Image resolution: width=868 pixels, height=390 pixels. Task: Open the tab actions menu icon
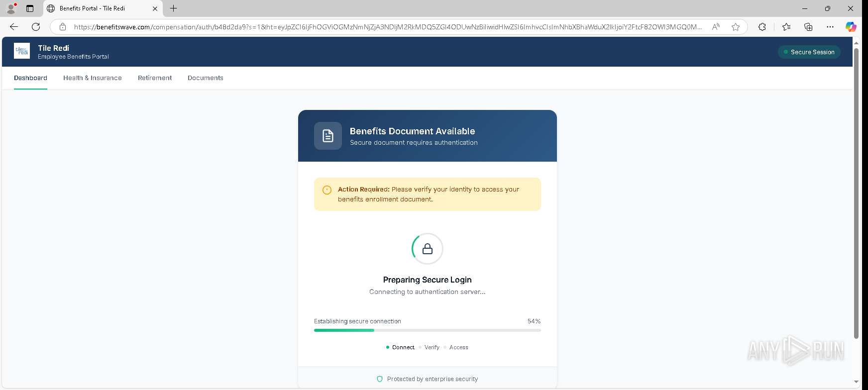pyautogui.click(x=30, y=8)
